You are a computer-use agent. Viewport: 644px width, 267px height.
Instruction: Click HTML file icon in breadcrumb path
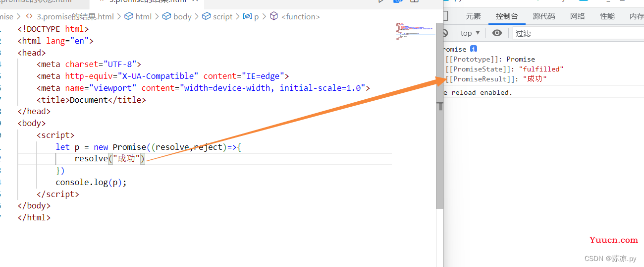coord(29,16)
